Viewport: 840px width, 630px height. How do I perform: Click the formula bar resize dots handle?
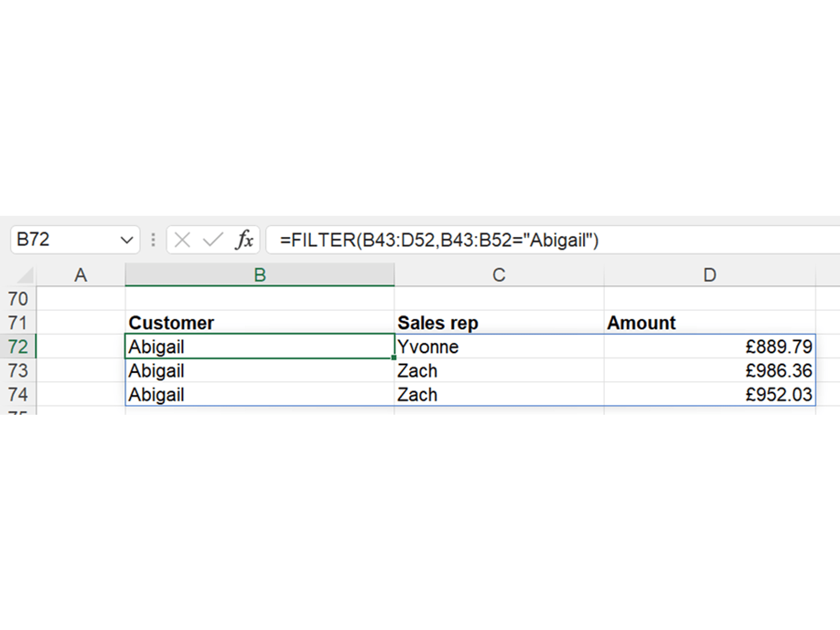[153, 240]
